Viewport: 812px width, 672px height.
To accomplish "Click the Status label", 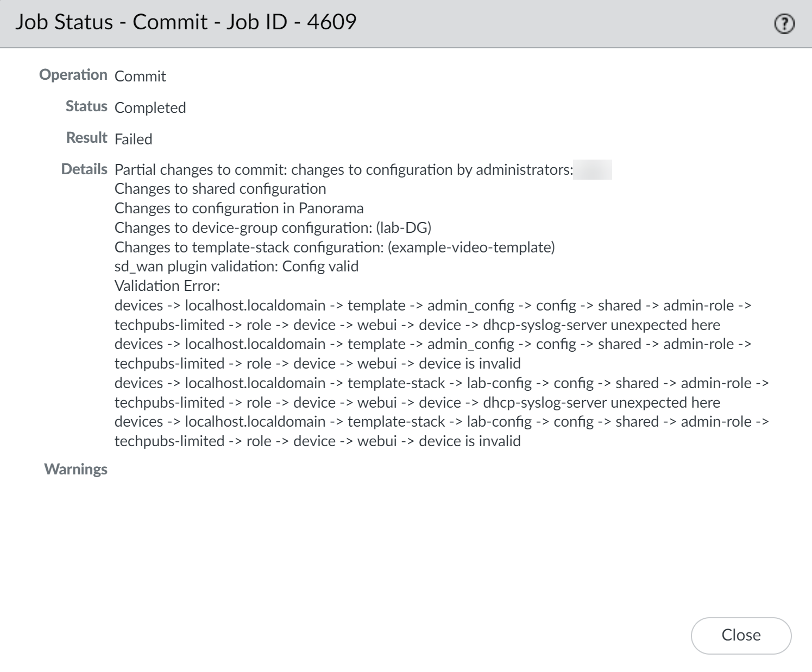I will pos(86,106).
